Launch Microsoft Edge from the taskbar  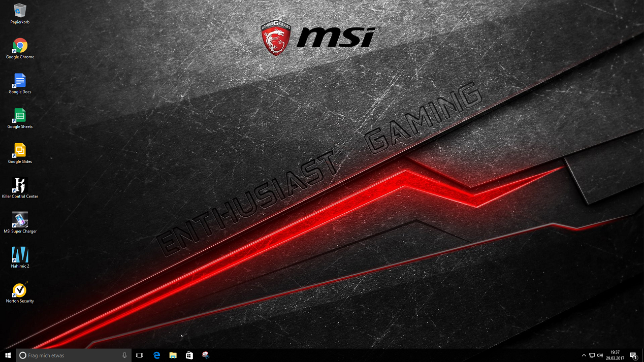point(156,355)
